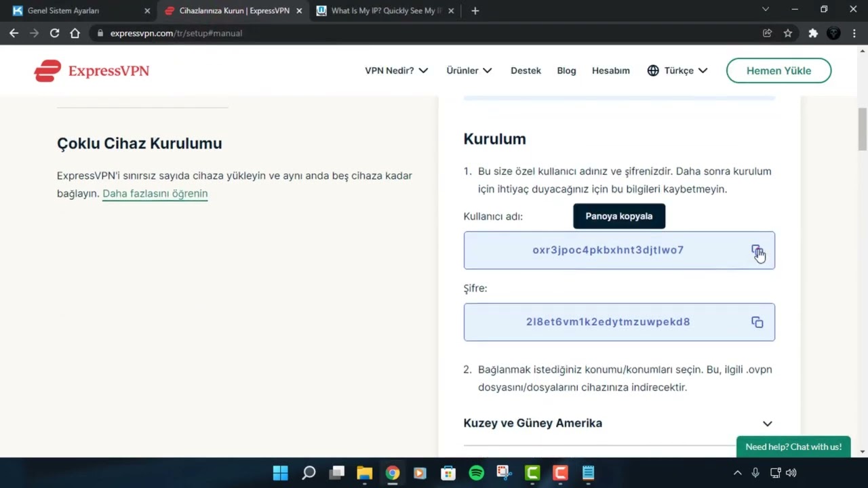The width and height of the screenshot is (868, 488).
Task: Click the ExpressVPN logo
Action: coord(92,70)
